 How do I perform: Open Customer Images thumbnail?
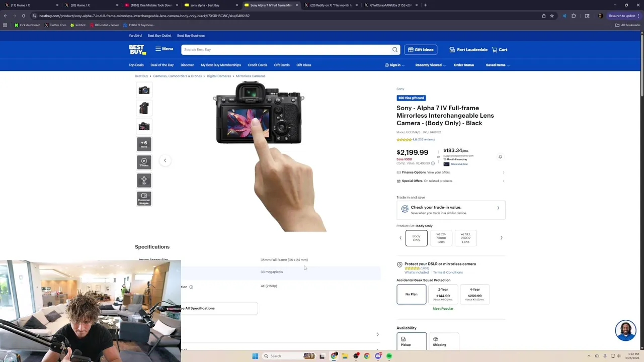point(144,199)
